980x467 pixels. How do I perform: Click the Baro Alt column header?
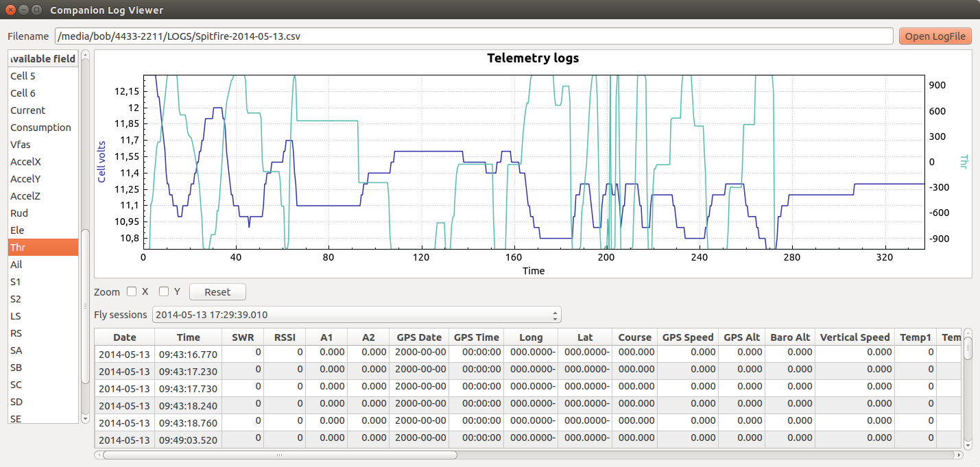(790, 337)
